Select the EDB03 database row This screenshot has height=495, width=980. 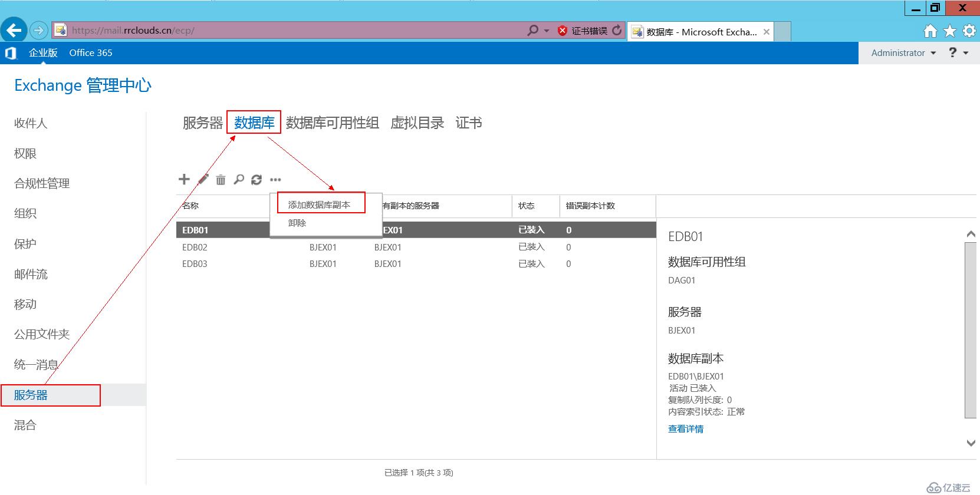[x=416, y=263]
